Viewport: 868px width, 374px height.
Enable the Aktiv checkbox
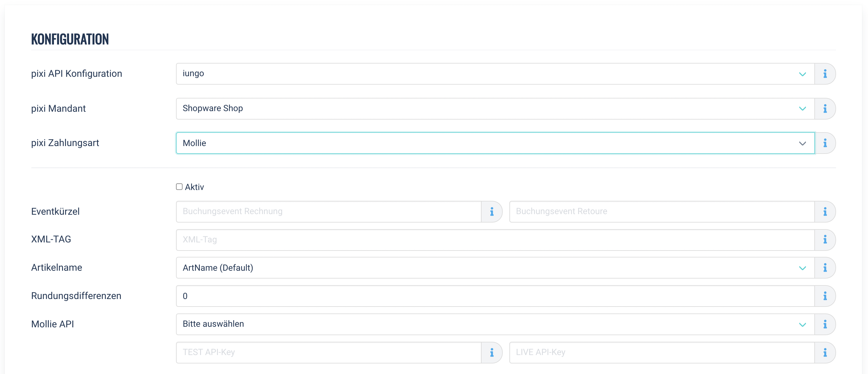point(179,187)
